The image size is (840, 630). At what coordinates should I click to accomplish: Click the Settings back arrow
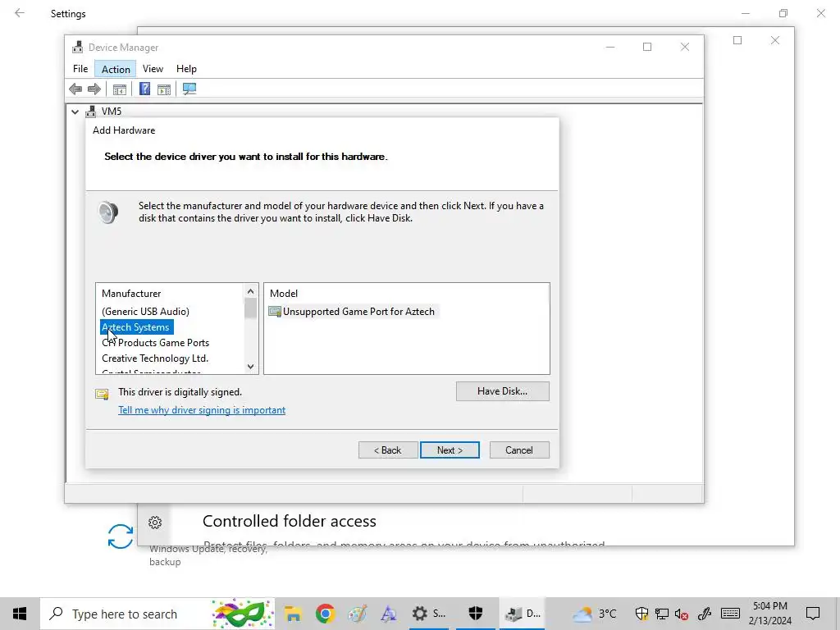pos(20,13)
